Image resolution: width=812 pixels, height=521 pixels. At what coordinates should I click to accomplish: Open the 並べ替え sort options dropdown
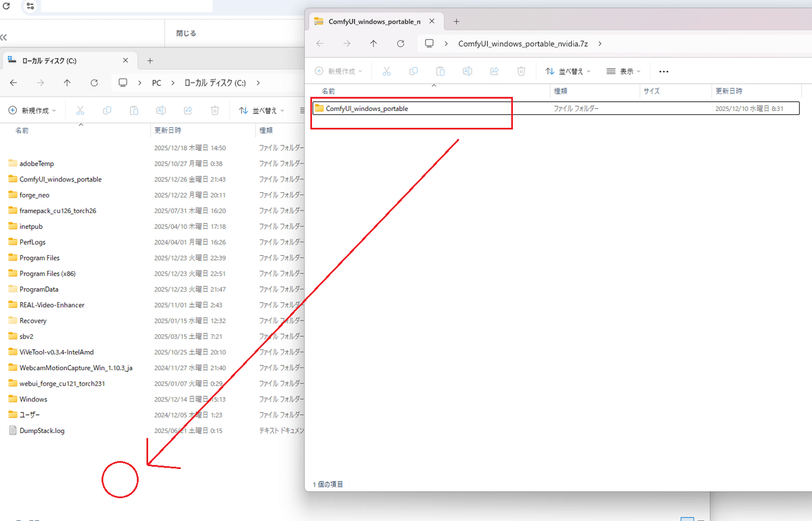568,71
